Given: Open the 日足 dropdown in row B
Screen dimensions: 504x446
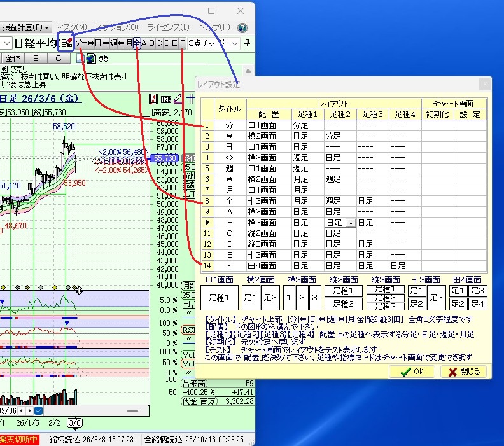Looking at the screenshot, I should [x=351, y=223].
